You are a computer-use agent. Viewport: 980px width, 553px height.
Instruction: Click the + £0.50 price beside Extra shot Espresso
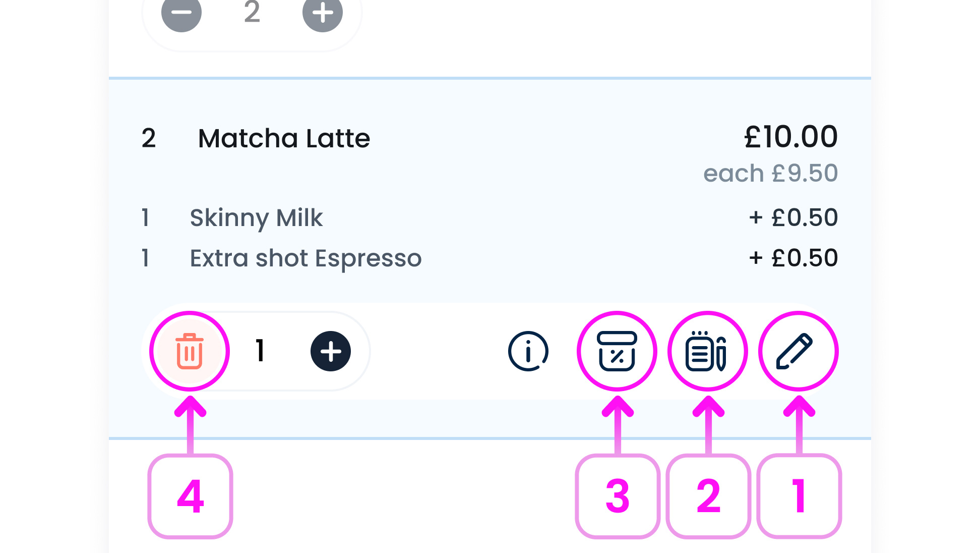793,258
